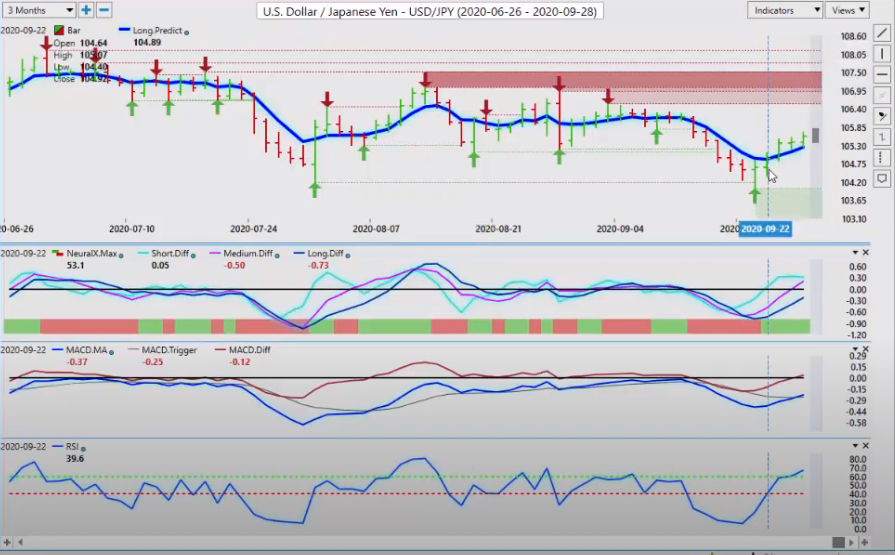The width and height of the screenshot is (895, 555).
Task: Click the horizontal scrollbar thumb
Action: coord(838,542)
